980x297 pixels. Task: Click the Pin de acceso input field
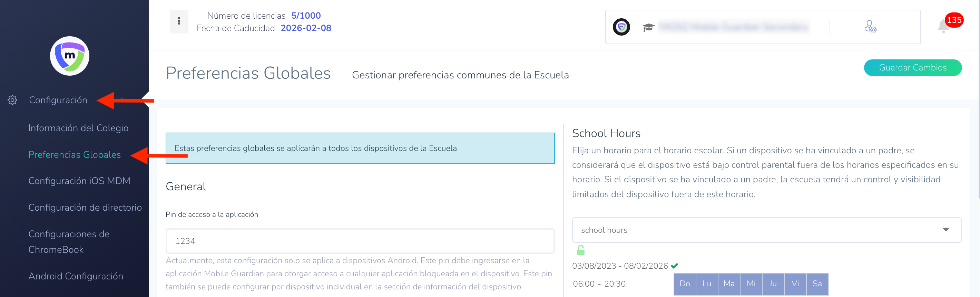[x=360, y=241]
